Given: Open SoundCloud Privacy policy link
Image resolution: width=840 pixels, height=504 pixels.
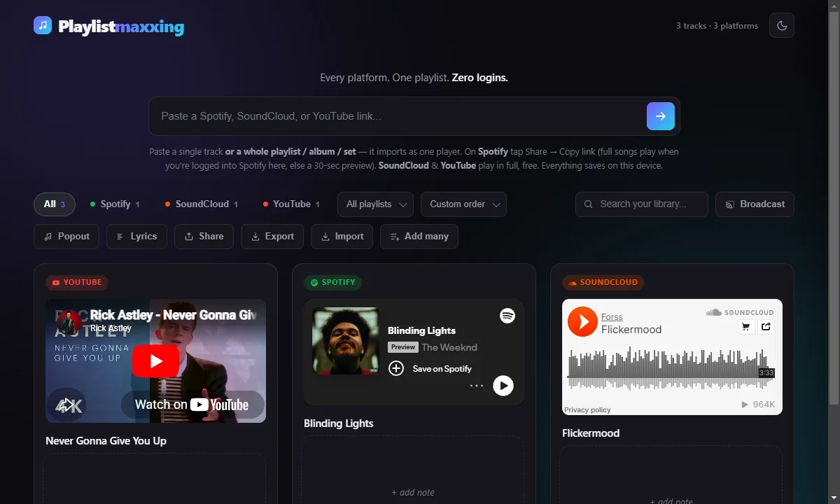Looking at the screenshot, I should (x=587, y=410).
